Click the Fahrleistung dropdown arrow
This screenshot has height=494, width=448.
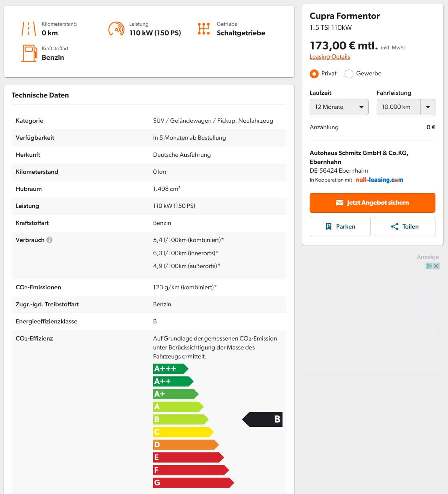(428, 107)
